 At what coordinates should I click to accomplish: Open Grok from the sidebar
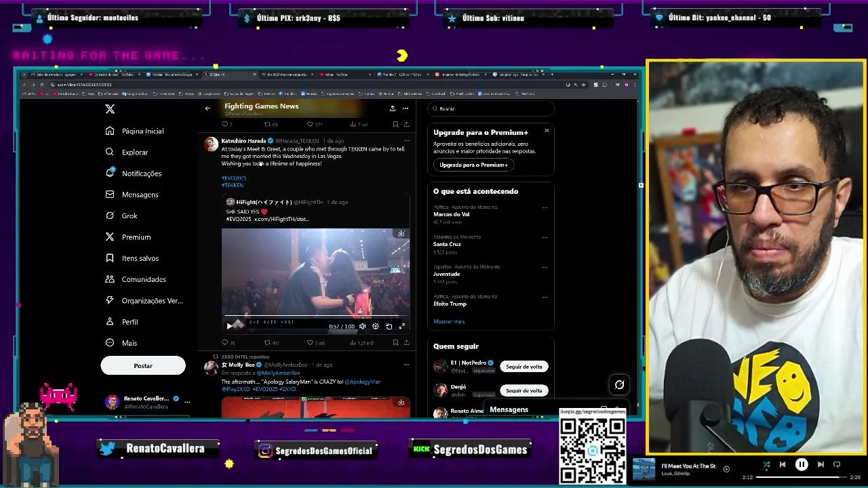coord(121,216)
